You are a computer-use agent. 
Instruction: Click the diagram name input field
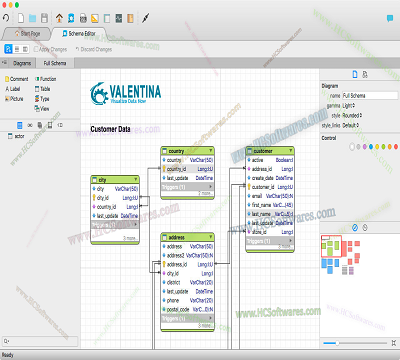click(370, 95)
